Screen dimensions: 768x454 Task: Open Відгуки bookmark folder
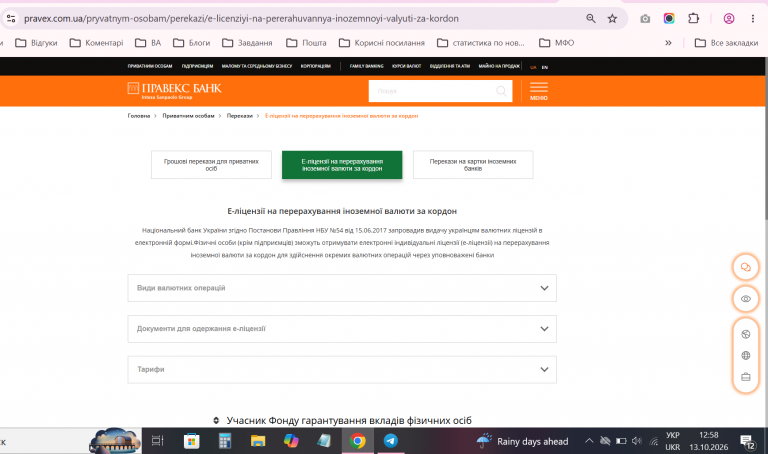(36, 43)
